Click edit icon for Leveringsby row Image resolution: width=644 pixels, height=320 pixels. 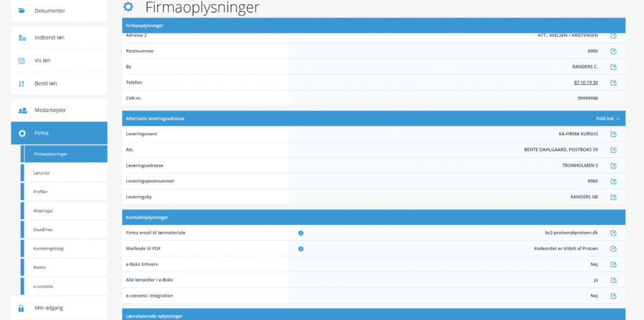point(613,197)
